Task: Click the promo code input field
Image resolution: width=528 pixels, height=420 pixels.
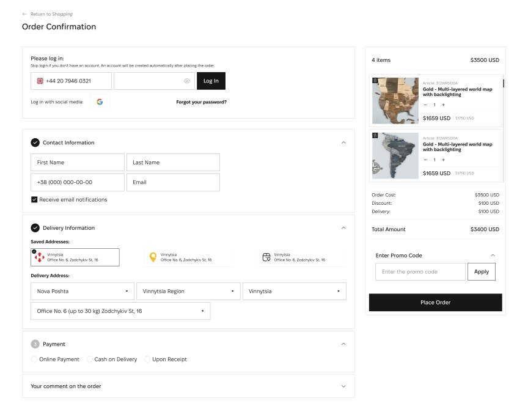Action: pyautogui.click(x=420, y=272)
